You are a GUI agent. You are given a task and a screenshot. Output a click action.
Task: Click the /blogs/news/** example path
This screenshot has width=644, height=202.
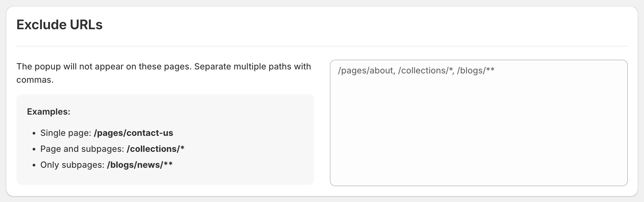[140, 164]
